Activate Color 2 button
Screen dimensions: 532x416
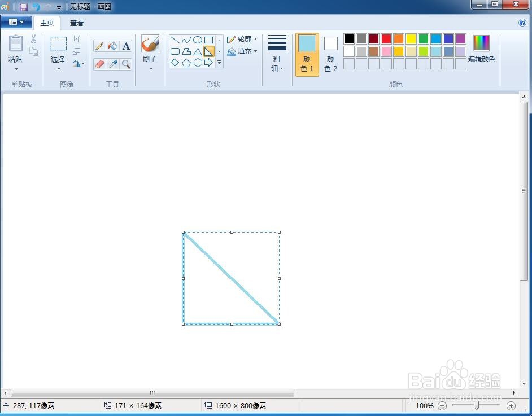tap(330, 55)
